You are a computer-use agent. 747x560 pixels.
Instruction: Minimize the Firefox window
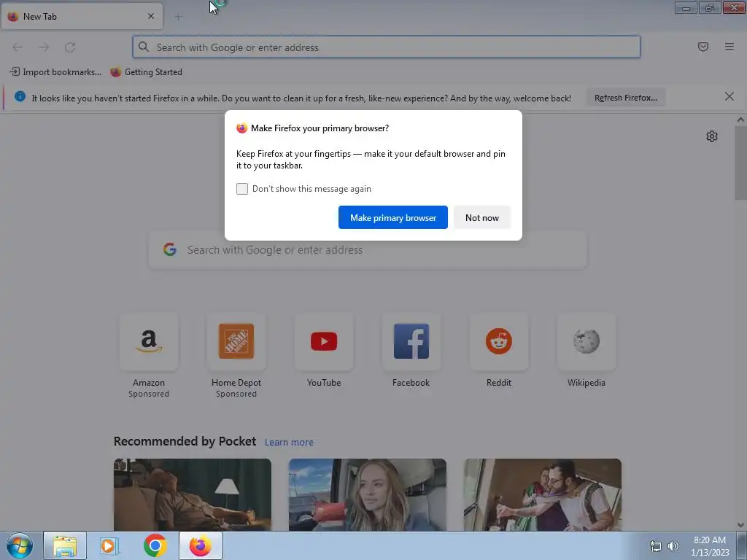click(x=686, y=8)
